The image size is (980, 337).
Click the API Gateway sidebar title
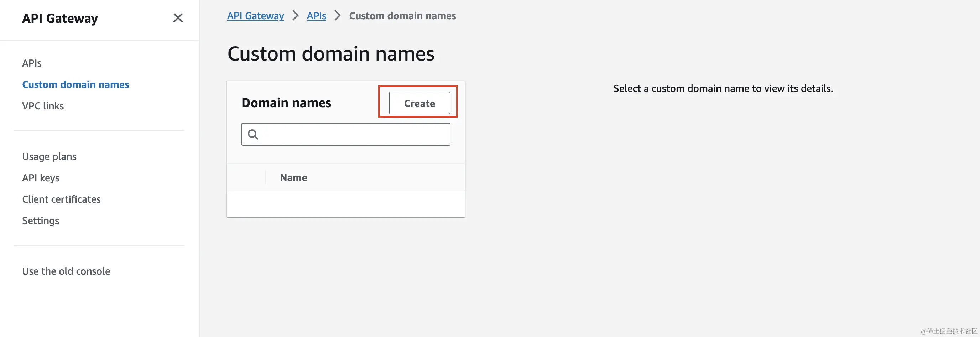coord(60,18)
